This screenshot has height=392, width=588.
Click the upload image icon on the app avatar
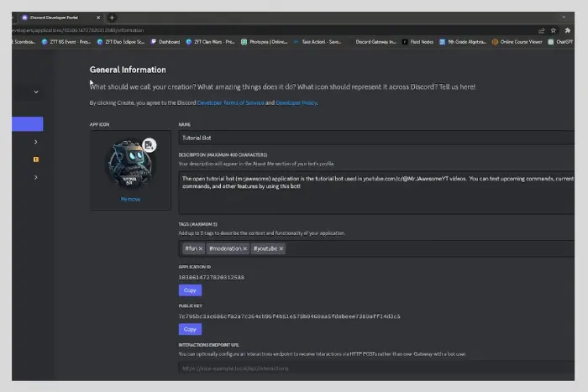[150, 145]
